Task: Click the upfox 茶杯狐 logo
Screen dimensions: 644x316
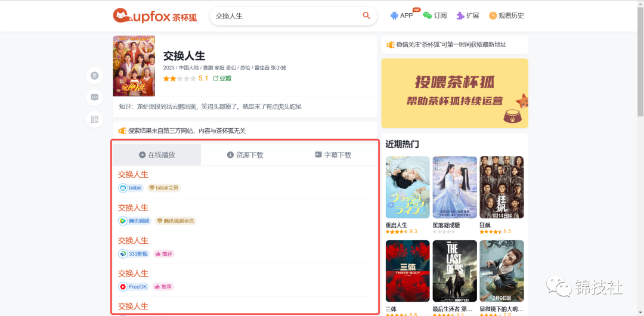Action: pos(155,16)
